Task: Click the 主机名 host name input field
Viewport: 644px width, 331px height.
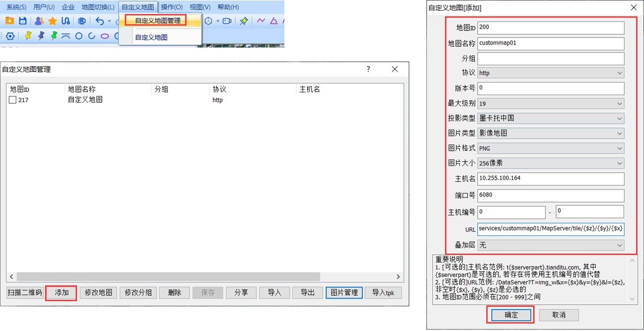Action: [x=550, y=178]
